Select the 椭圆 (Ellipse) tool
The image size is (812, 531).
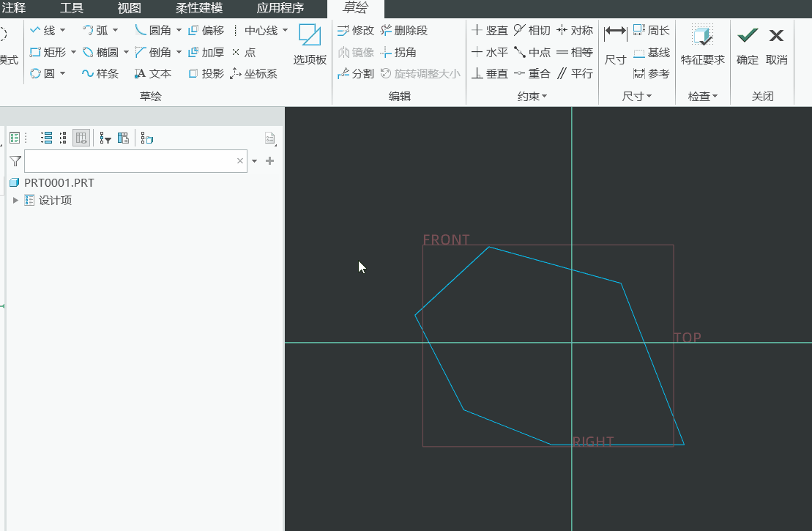(101, 52)
